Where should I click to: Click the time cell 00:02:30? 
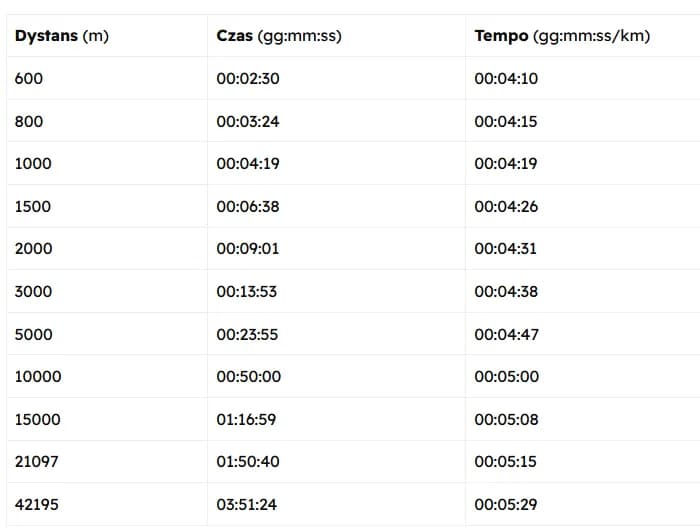[248, 78]
